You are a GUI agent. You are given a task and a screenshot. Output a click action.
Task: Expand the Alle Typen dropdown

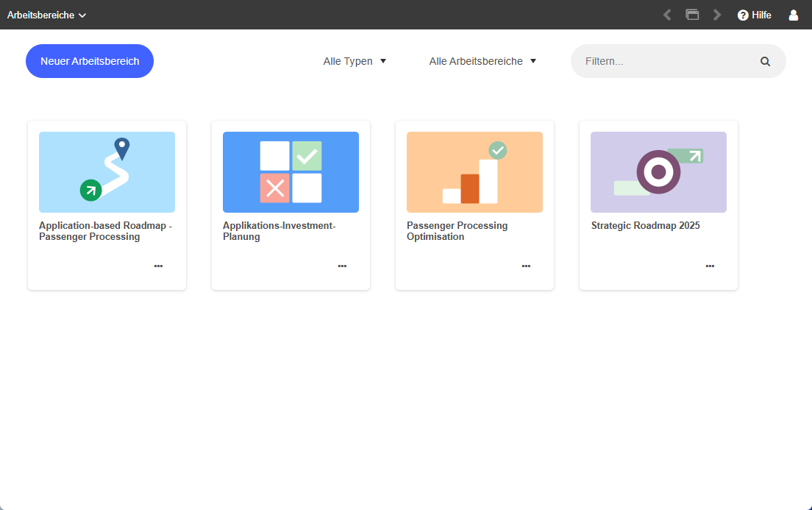(355, 62)
